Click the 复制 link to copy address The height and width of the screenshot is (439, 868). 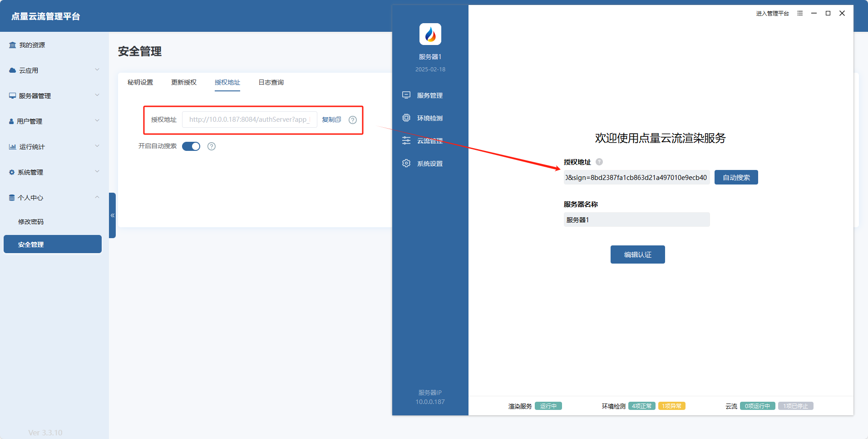click(331, 120)
